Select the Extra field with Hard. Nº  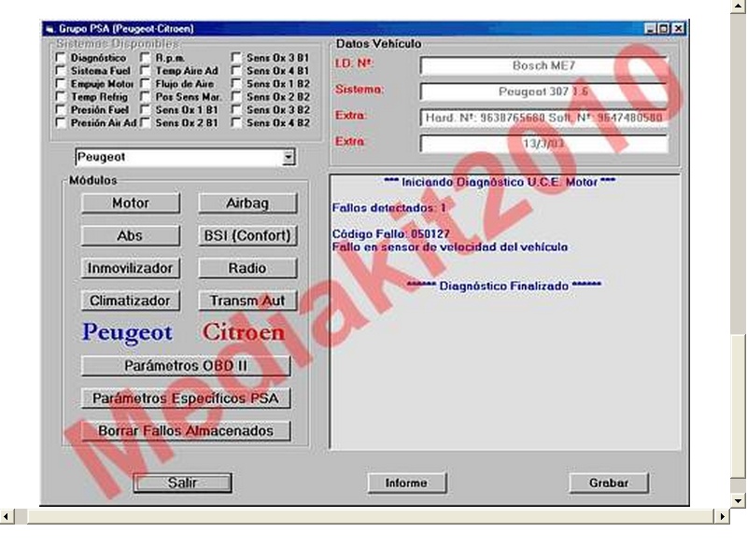point(544,118)
